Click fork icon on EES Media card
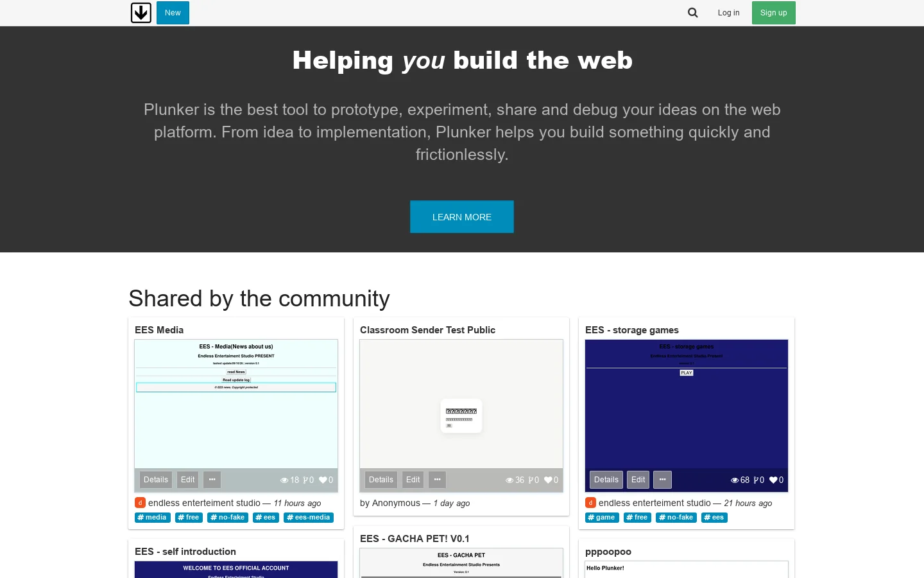924x578 pixels. 305,480
